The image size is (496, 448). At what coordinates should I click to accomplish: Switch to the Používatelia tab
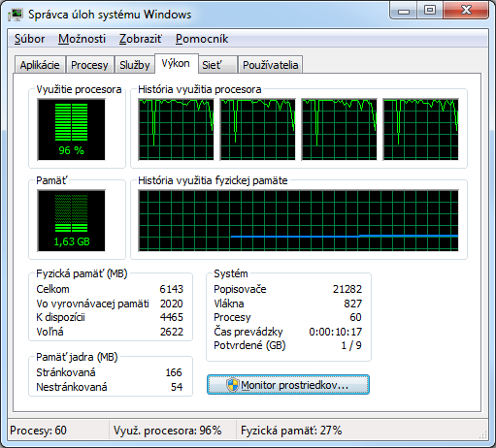click(x=270, y=65)
